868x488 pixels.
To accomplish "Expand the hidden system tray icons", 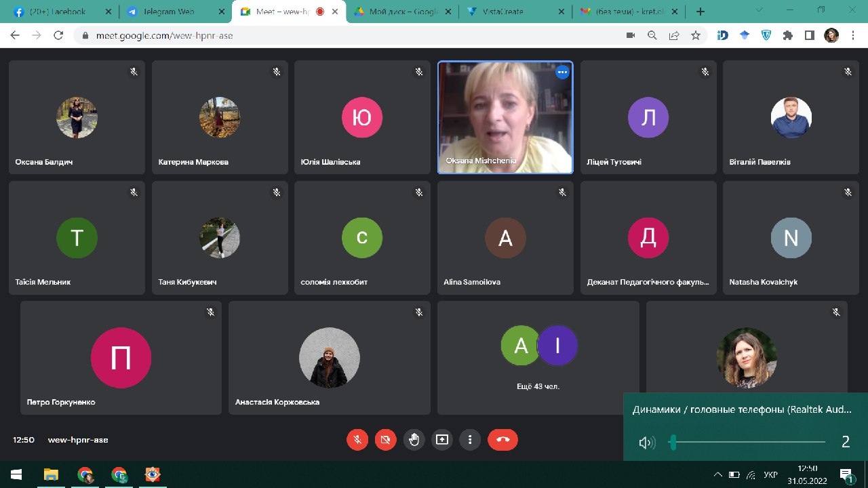I will (x=718, y=474).
